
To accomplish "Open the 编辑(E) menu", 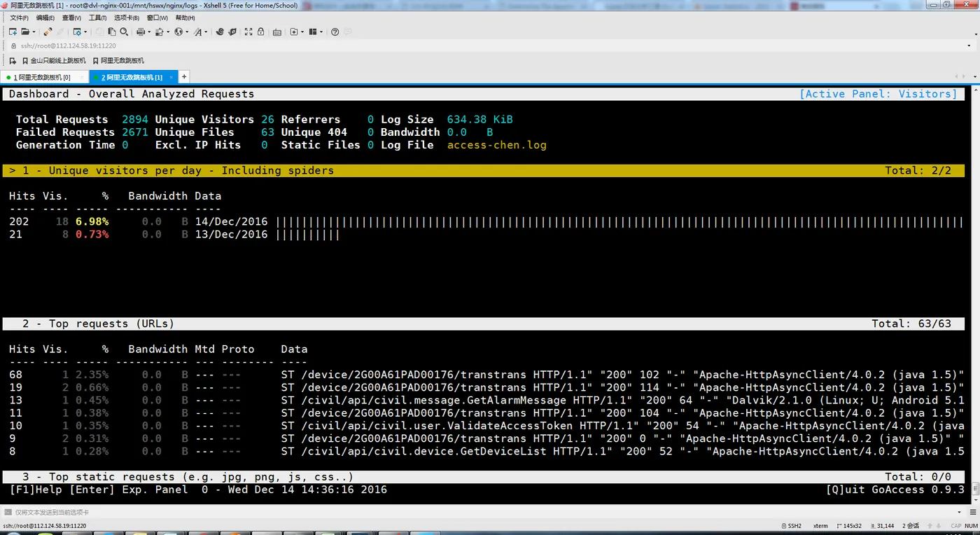I will [x=45, y=18].
